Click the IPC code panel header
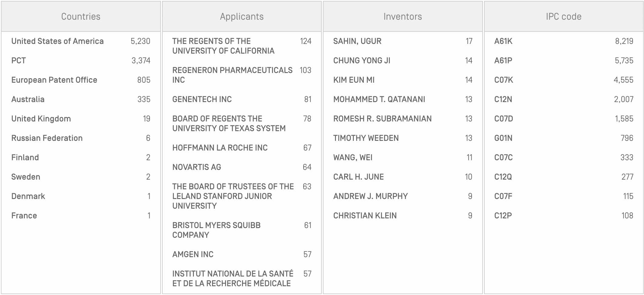Screen dimensions: 644x295 (563, 17)
